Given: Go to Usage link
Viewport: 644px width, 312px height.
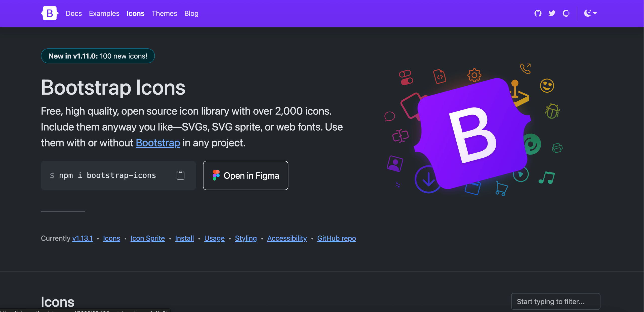Looking at the screenshot, I should (x=214, y=238).
